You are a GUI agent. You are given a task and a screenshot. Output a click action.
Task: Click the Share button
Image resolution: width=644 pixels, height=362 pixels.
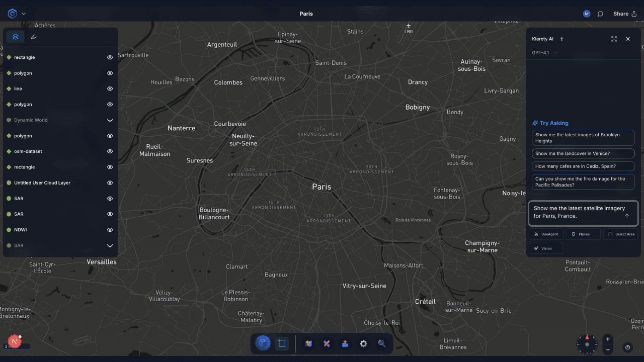point(624,14)
